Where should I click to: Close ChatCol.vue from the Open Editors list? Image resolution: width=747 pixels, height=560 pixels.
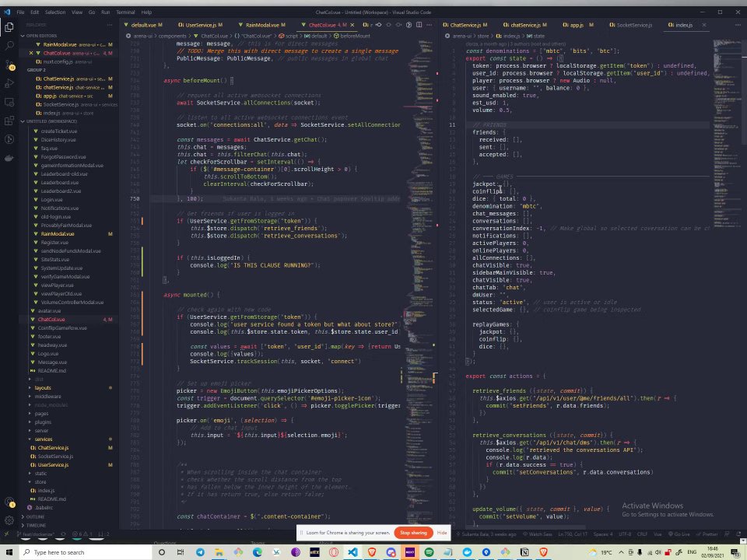(31, 53)
